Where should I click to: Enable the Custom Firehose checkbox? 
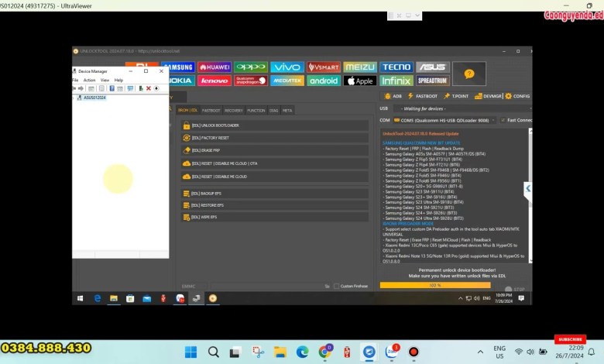pyautogui.click(x=336, y=286)
